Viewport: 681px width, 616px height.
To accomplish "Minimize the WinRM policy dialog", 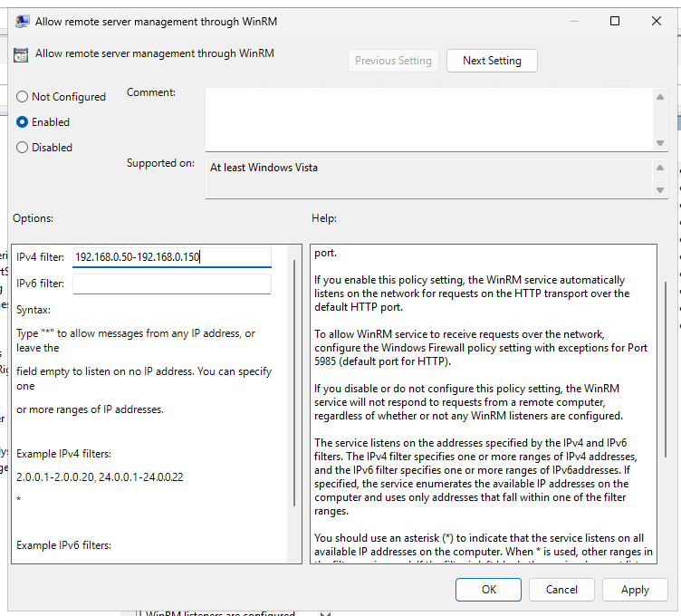I will click(573, 21).
